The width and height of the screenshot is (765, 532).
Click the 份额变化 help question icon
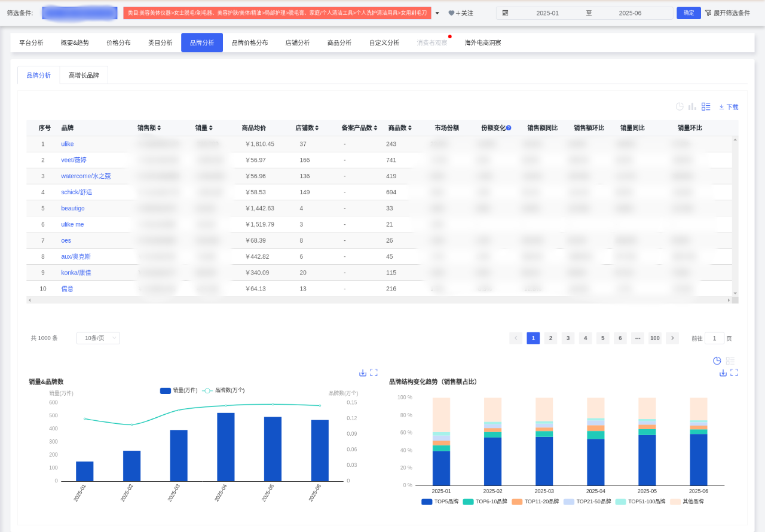[x=509, y=128]
